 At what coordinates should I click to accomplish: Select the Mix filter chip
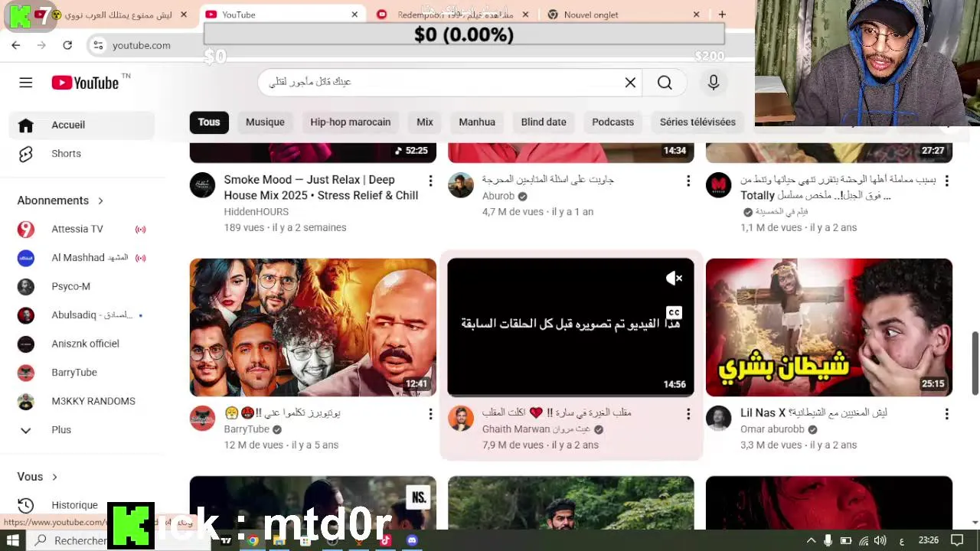[x=425, y=122]
